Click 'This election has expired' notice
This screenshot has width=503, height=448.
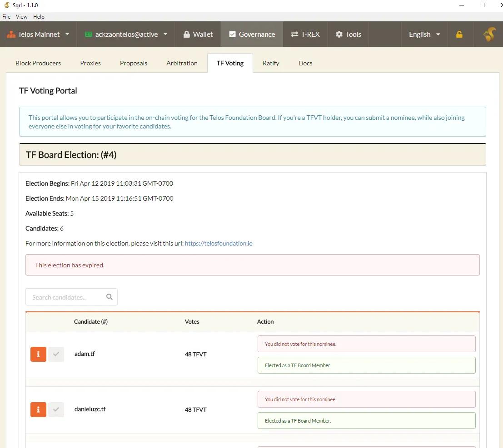(253, 265)
